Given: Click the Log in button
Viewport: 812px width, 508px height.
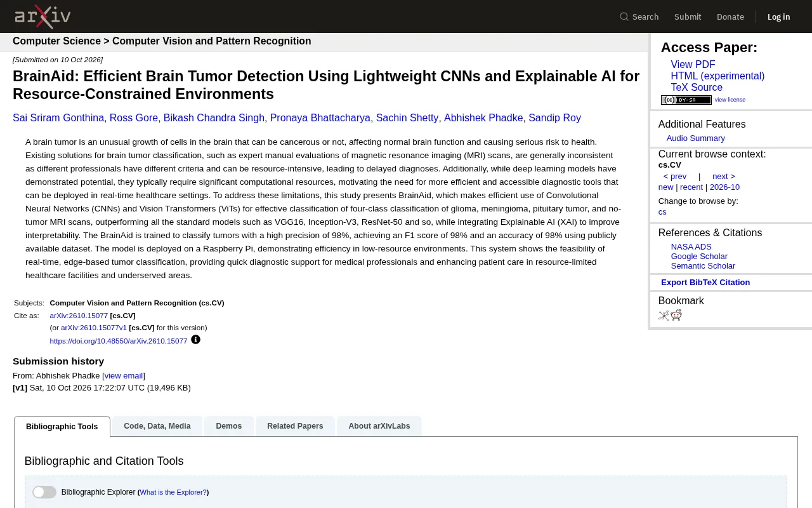Looking at the screenshot, I should (x=778, y=17).
